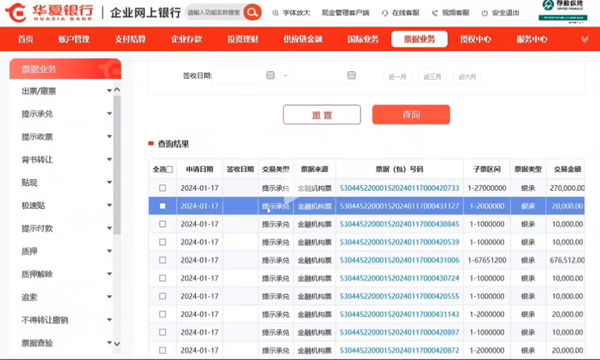Toggle the 全选 select-all checkbox
The image size is (600, 360).
click(x=170, y=169)
